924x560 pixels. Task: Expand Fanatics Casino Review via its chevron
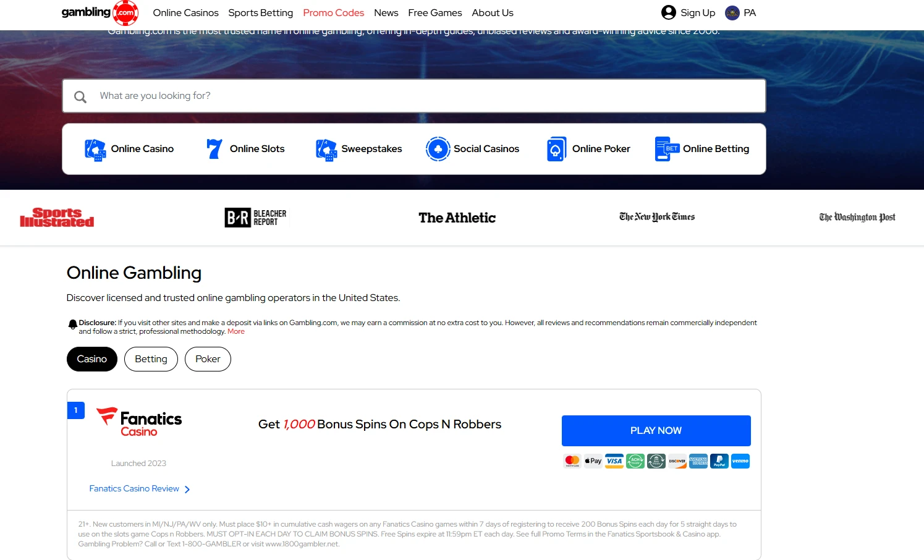tap(189, 488)
